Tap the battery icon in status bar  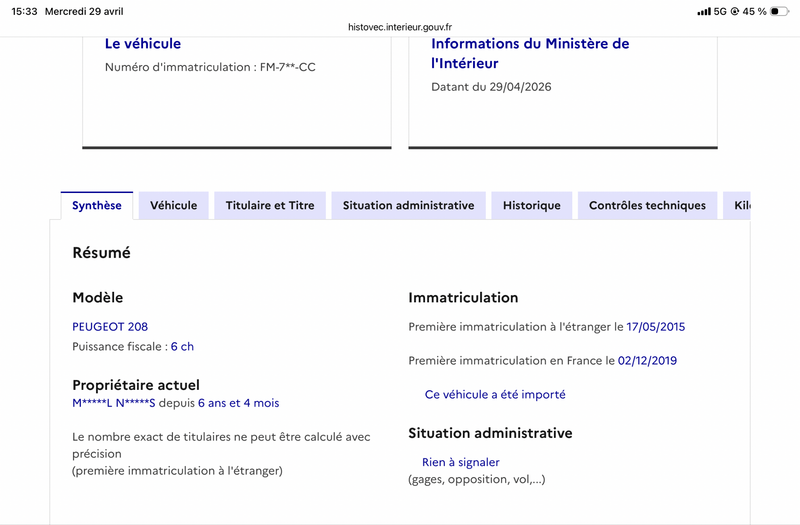[x=780, y=11]
